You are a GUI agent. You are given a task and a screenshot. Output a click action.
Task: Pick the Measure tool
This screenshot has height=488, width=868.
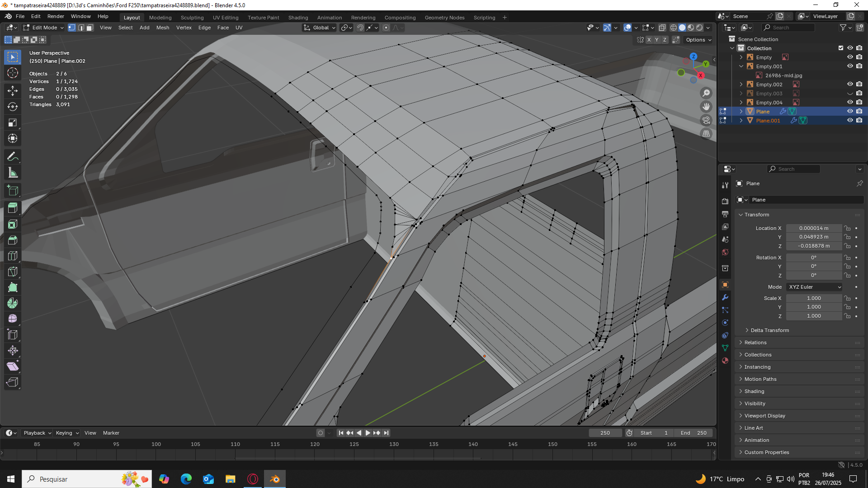pyautogui.click(x=13, y=173)
